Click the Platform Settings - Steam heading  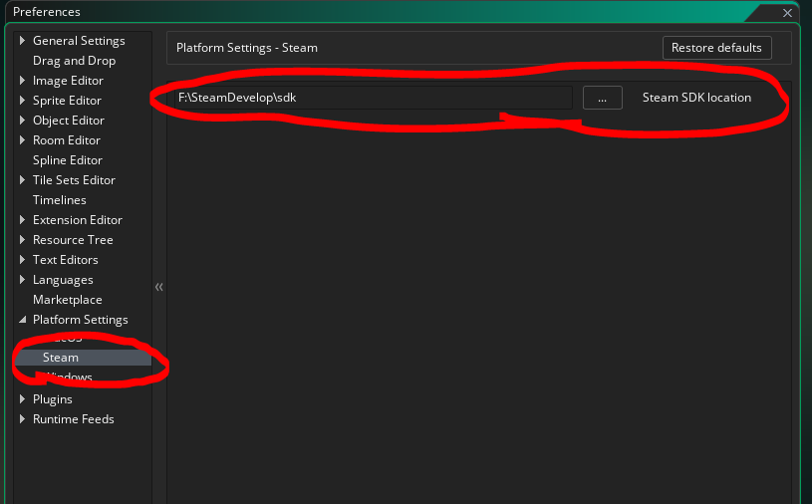pos(247,48)
